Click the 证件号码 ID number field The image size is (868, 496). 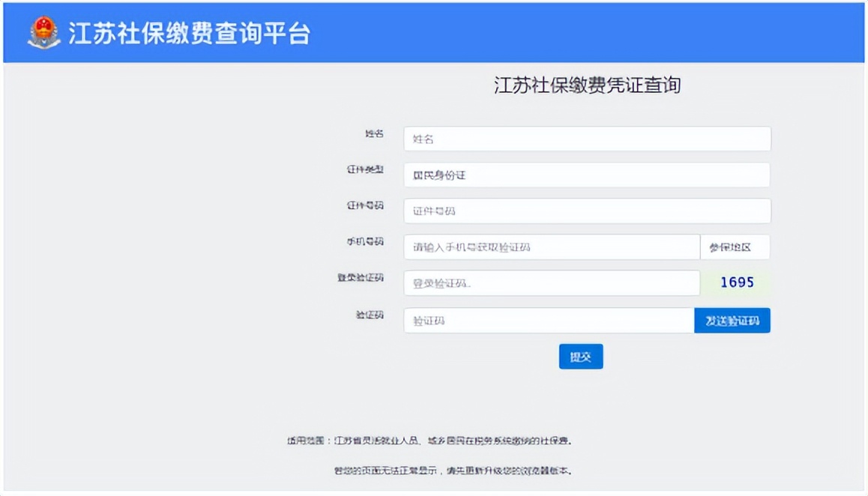(x=587, y=211)
